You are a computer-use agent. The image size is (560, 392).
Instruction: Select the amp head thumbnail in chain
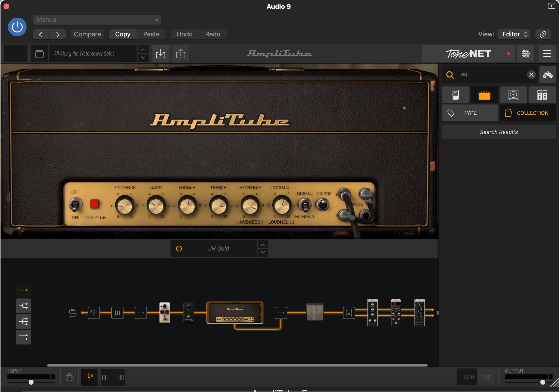point(235,313)
